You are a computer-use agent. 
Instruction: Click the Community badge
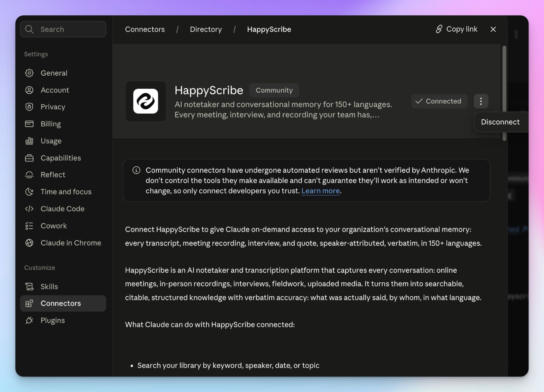pyautogui.click(x=274, y=90)
